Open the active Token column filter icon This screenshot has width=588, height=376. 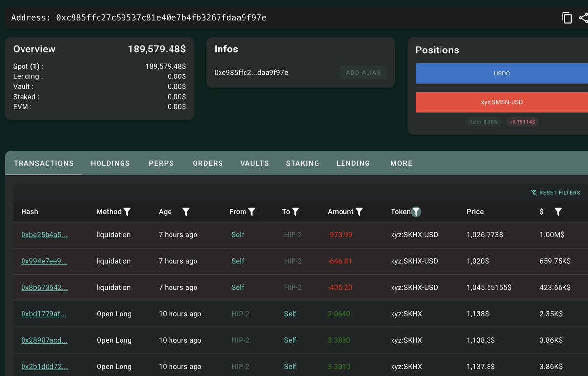tap(416, 212)
